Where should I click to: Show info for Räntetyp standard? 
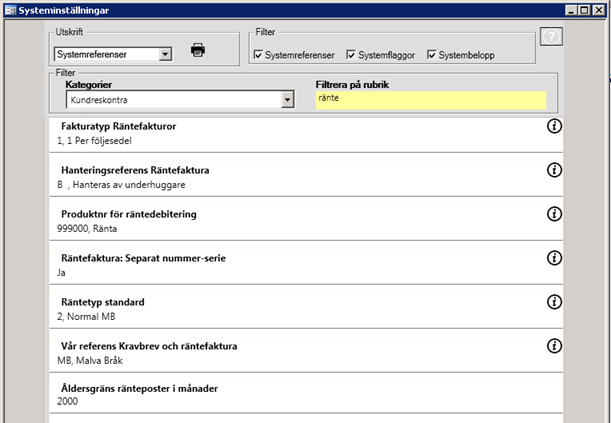(556, 302)
